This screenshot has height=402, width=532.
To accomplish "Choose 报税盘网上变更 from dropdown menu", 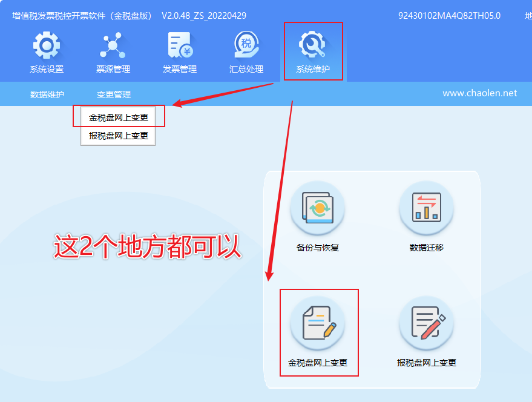I will pyautogui.click(x=118, y=136).
